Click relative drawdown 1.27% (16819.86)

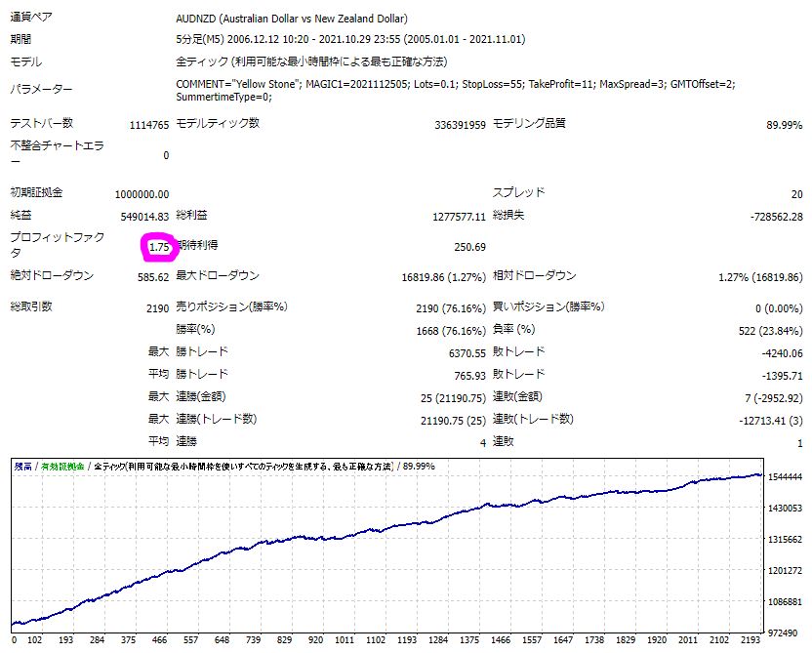[x=760, y=277]
